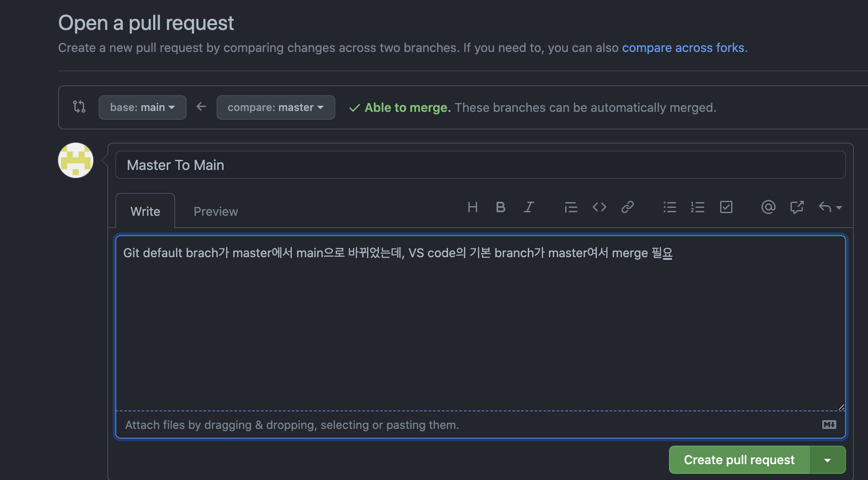The width and height of the screenshot is (868, 480).
Task: Apply italic formatting
Action: coord(529,207)
